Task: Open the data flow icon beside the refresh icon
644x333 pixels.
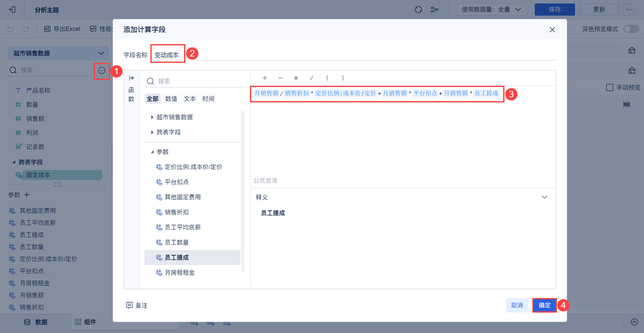Action: [x=434, y=10]
